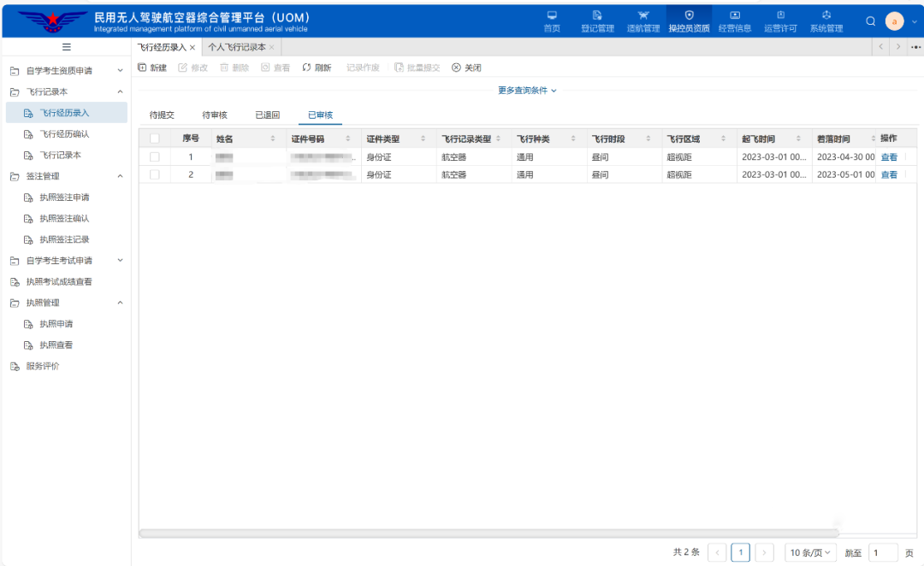
Task: Go to previous page arrow
Action: click(717, 552)
